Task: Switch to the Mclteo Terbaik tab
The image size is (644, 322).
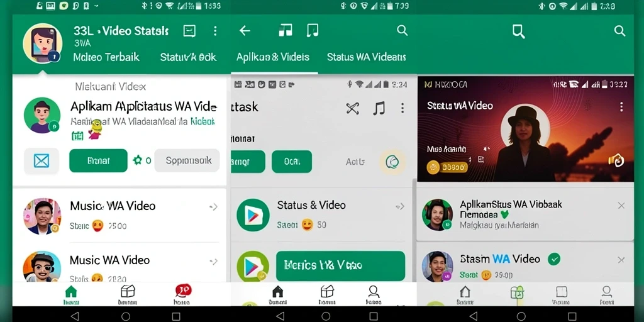Action: [106, 57]
